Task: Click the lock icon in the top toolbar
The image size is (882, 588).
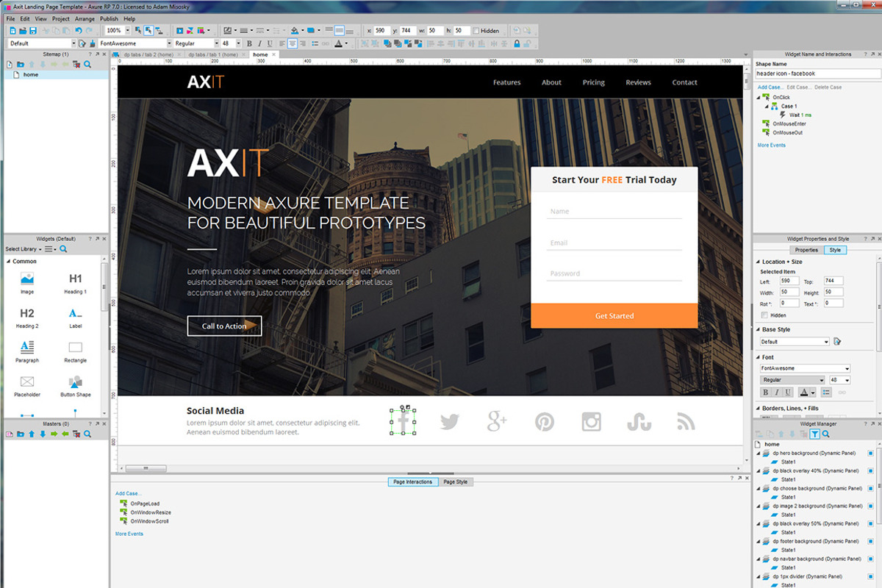Action: point(517,43)
